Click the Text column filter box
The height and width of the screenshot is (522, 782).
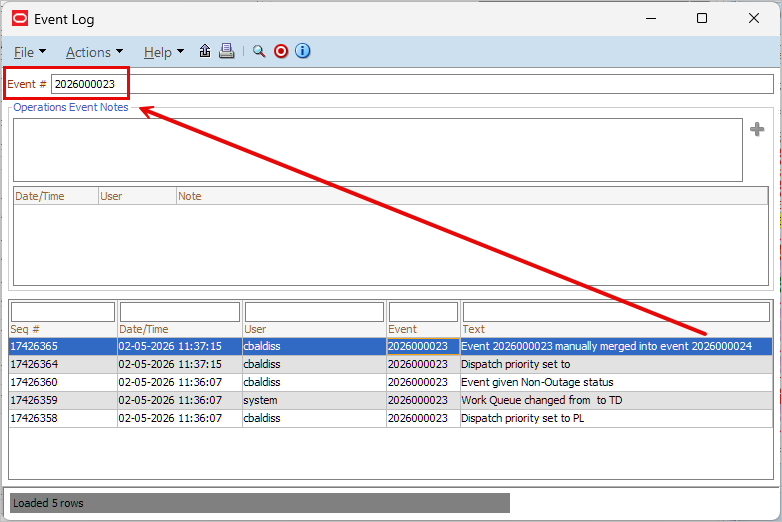click(x=616, y=312)
